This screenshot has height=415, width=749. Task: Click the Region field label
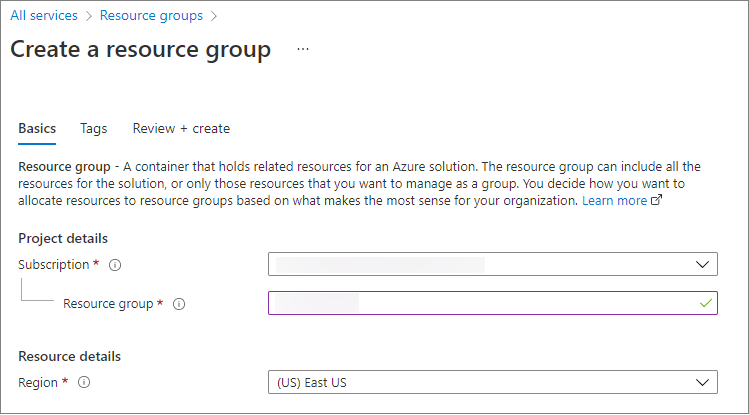pos(38,383)
